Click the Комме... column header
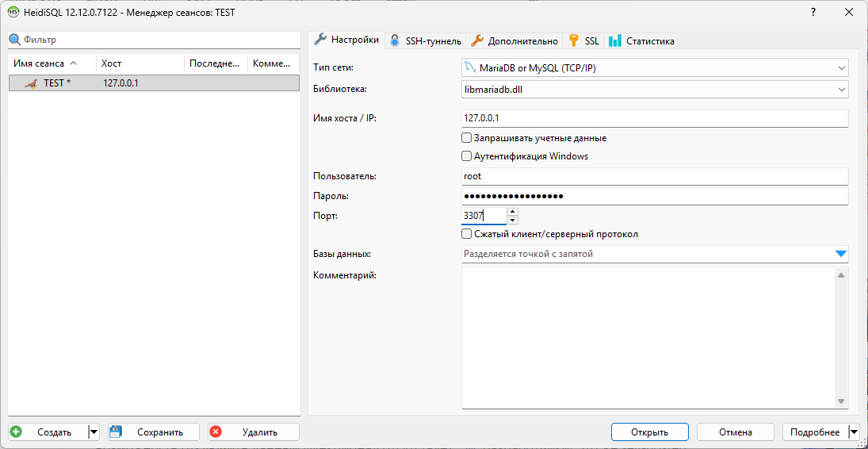The height and width of the screenshot is (449, 868). coord(273,63)
